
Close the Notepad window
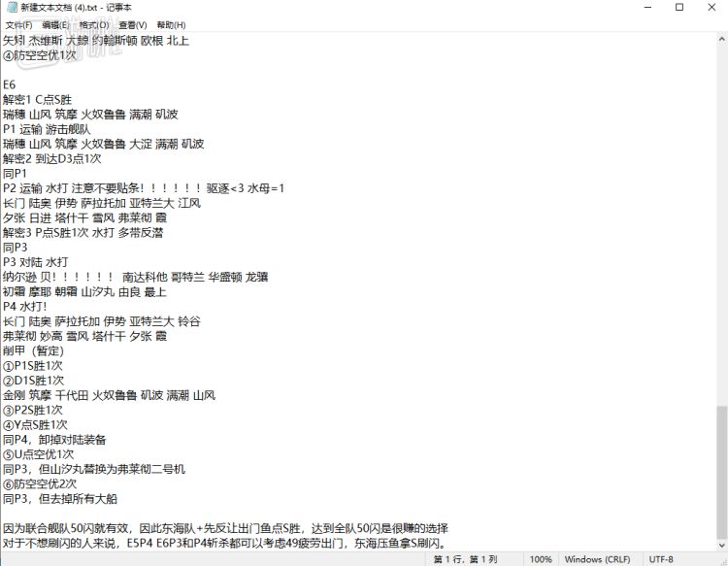(711, 8)
